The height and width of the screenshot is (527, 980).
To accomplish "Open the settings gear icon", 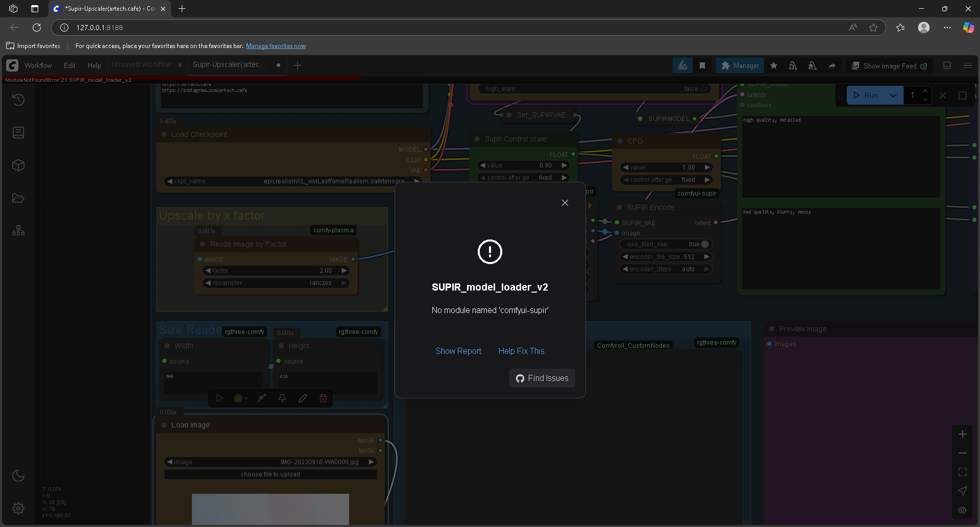I will click(18, 508).
